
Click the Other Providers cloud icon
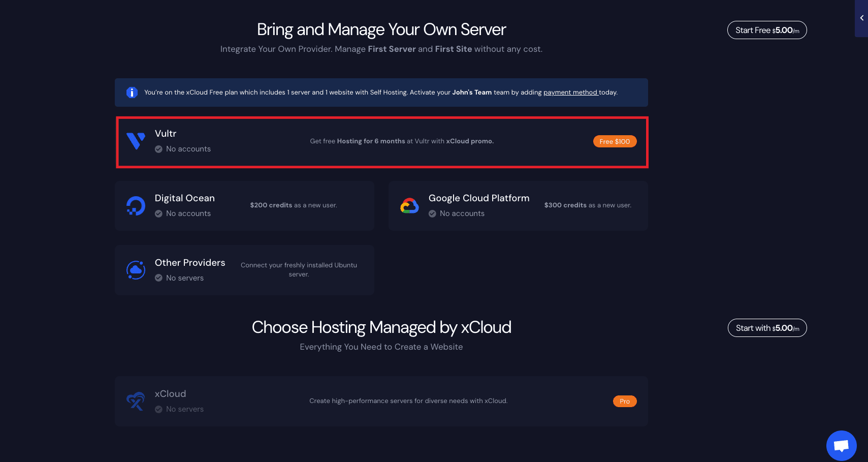click(x=136, y=270)
